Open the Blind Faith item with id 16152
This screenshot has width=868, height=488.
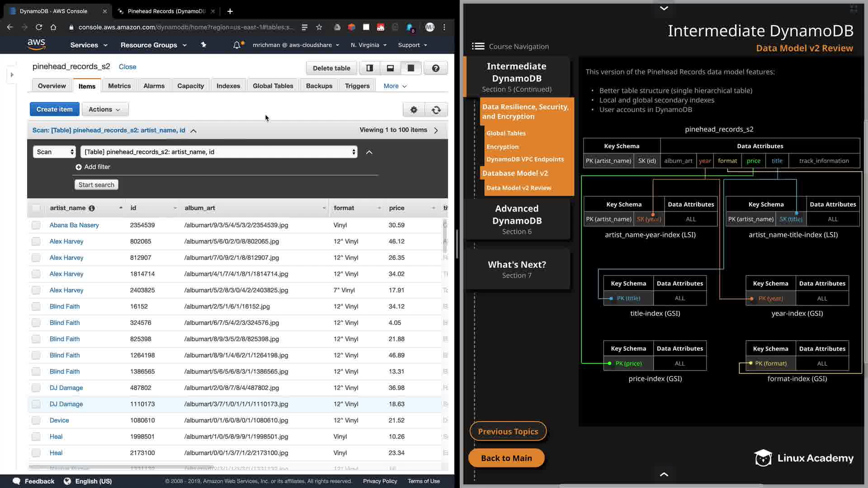coord(65,306)
